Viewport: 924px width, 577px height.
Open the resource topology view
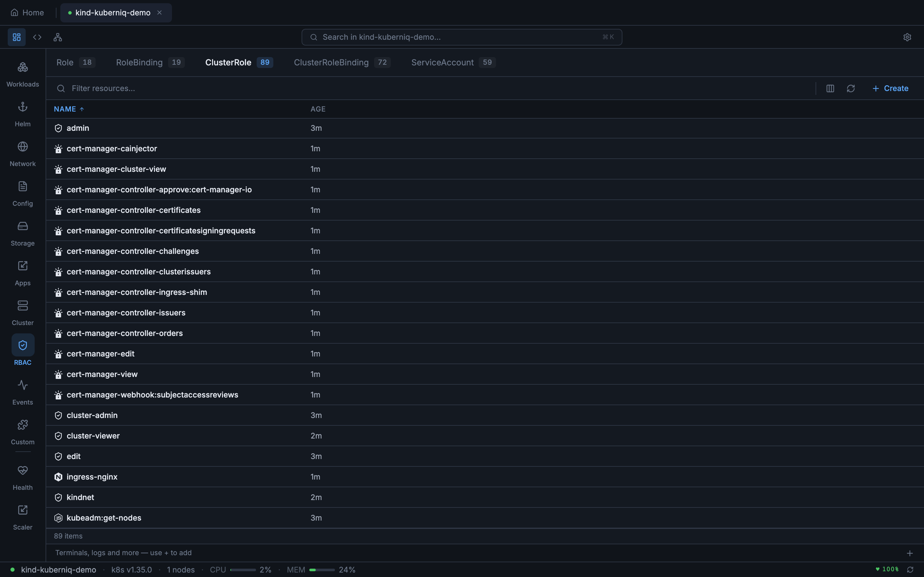58,37
